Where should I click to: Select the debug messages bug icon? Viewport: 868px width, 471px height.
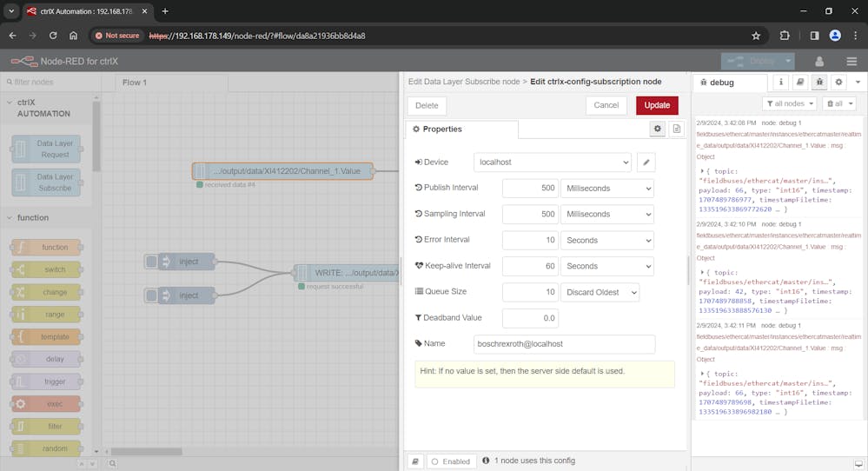coord(819,82)
